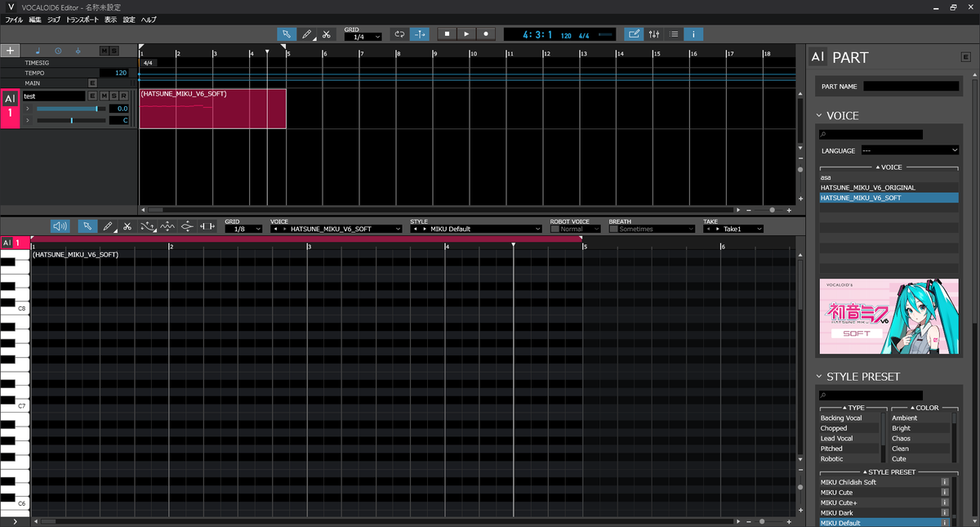Select the pitch curve tool in piano roll

point(148,226)
